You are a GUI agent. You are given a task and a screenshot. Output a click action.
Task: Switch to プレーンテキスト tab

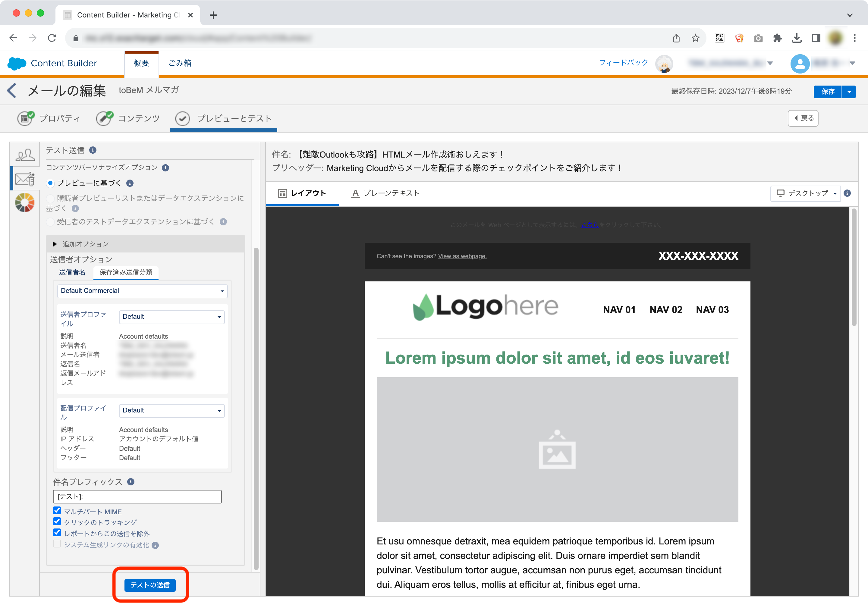click(x=385, y=193)
